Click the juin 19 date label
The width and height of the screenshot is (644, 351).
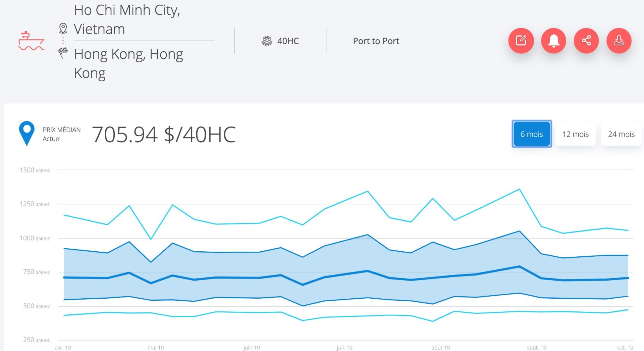pyautogui.click(x=252, y=348)
